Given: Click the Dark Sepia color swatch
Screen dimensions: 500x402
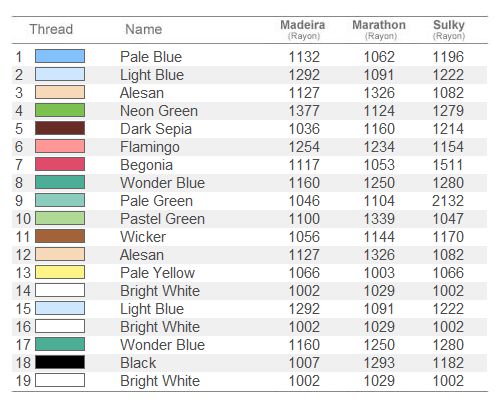Looking at the screenshot, I should [x=60, y=128].
